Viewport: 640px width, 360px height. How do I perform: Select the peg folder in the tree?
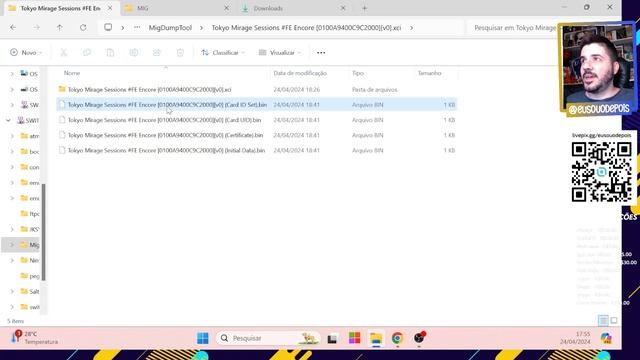click(x=30, y=276)
